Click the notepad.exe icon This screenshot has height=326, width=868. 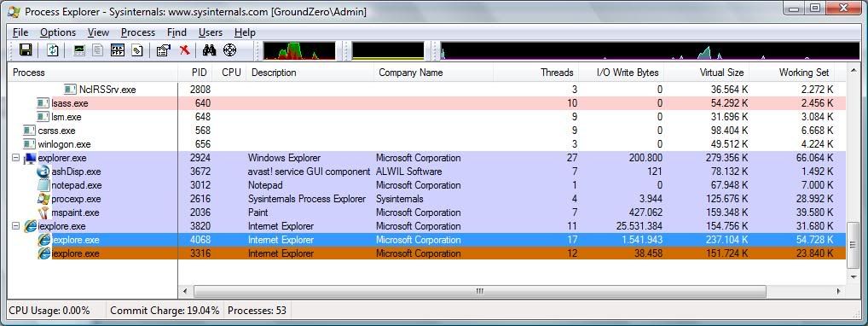[43, 185]
